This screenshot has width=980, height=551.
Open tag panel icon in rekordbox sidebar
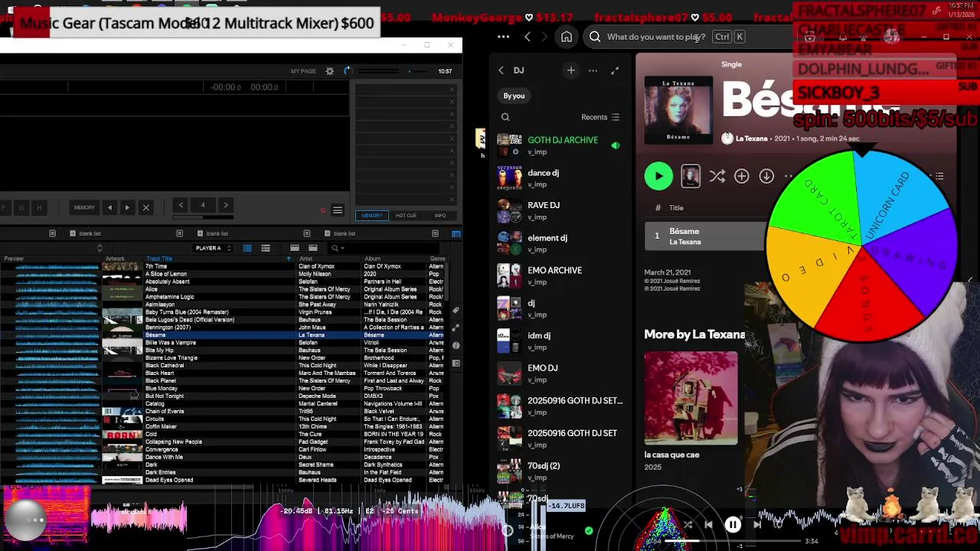click(456, 310)
